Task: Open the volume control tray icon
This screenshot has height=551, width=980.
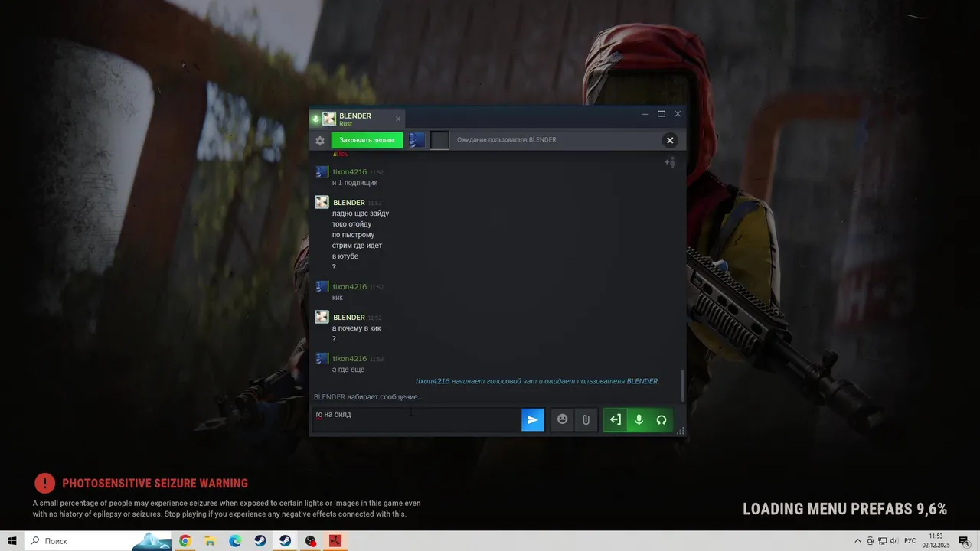Action: 893,541
